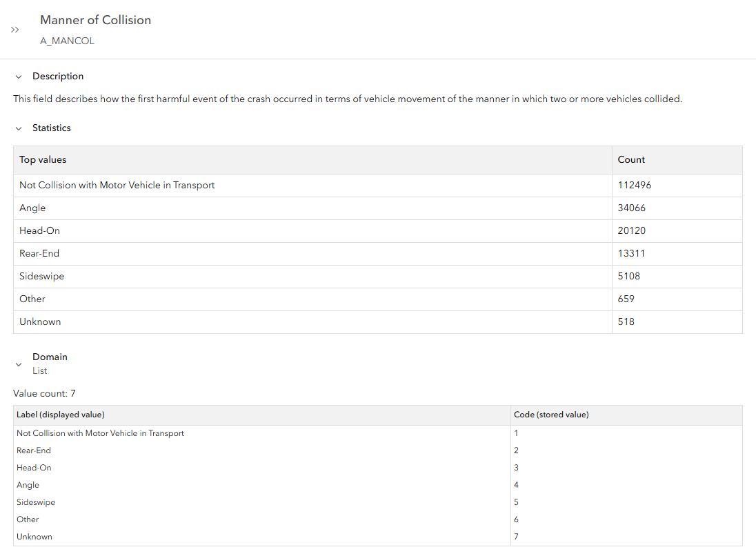This screenshot has width=756, height=556.
Task: Collapse the Description section
Action: (19, 77)
